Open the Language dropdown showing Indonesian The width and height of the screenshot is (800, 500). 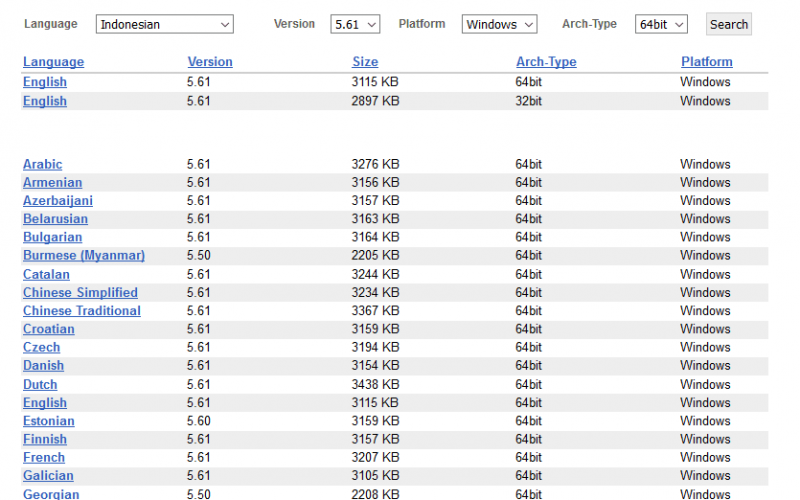tap(164, 24)
